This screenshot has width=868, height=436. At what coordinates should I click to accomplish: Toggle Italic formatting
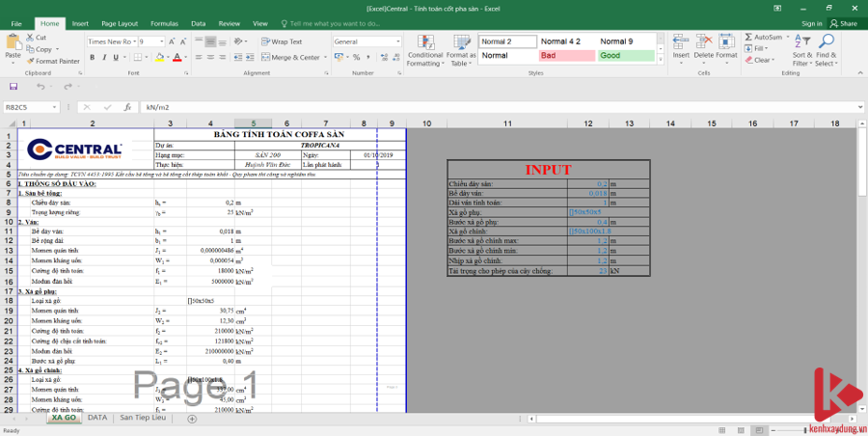[x=105, y=58]
